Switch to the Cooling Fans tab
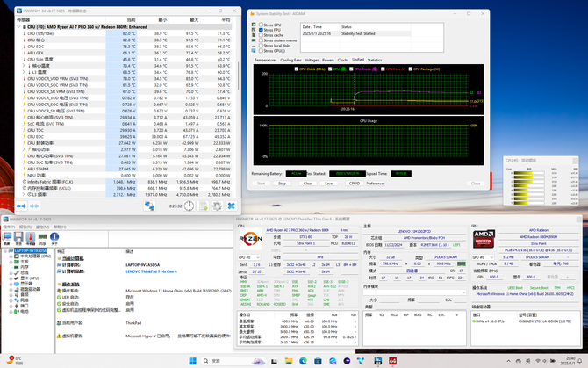The width and height of the screenshot is (588, 368). click(291, 60)
